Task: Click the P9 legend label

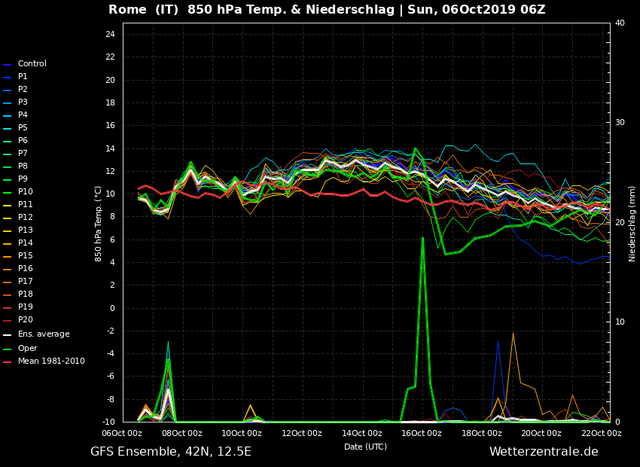Action: click(x=23, y=179)
